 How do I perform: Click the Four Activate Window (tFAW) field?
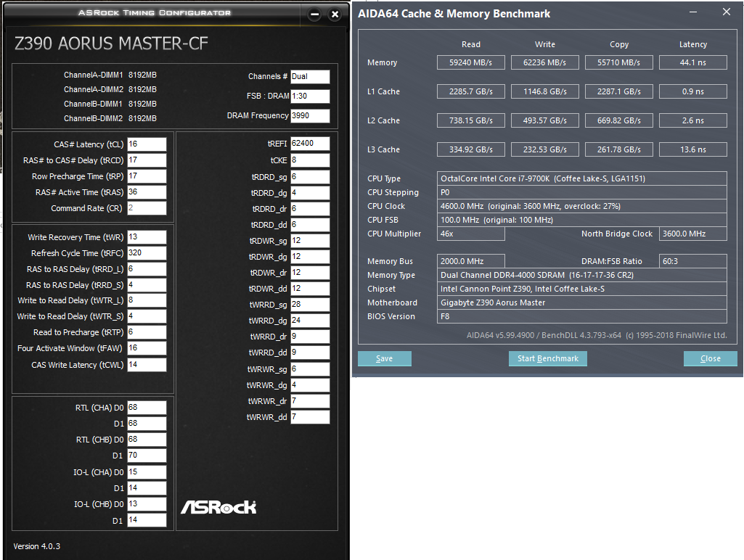tap(147, 348)
